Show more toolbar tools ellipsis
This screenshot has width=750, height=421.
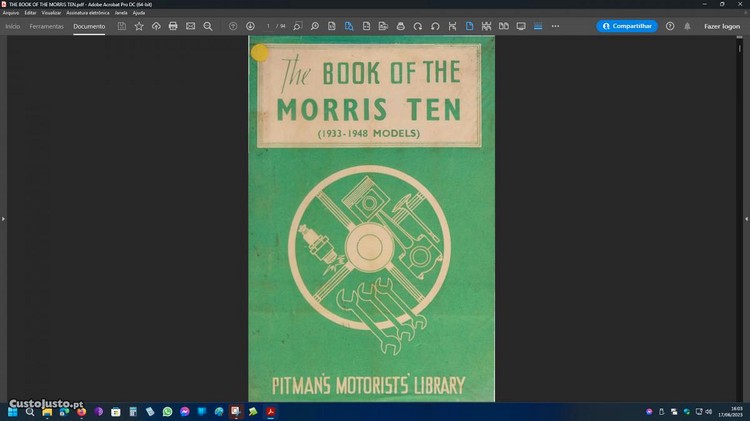pyautogui.click(x=555, y=26)
